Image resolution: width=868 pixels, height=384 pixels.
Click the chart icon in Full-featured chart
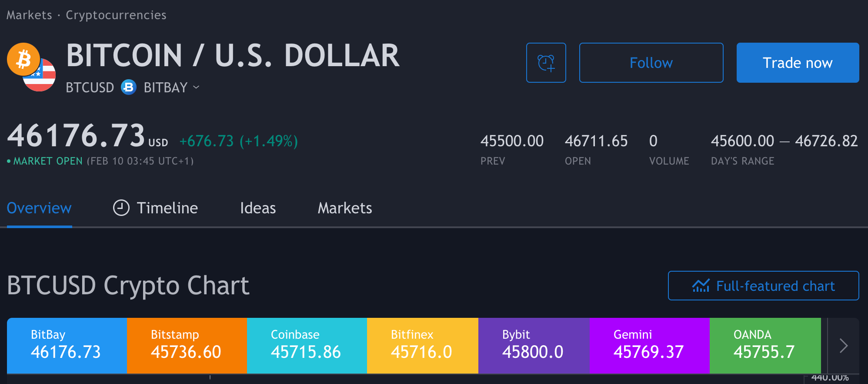tap(701, 286)
